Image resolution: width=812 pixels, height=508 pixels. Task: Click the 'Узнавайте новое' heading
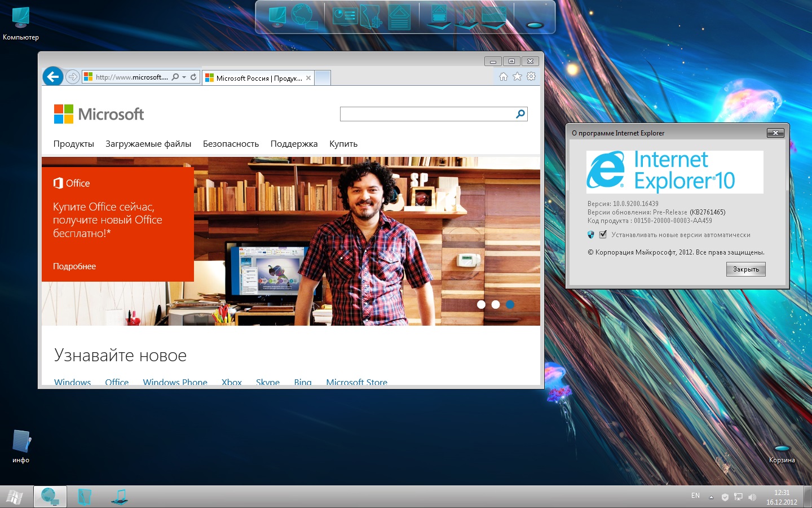tap(120, 356)
